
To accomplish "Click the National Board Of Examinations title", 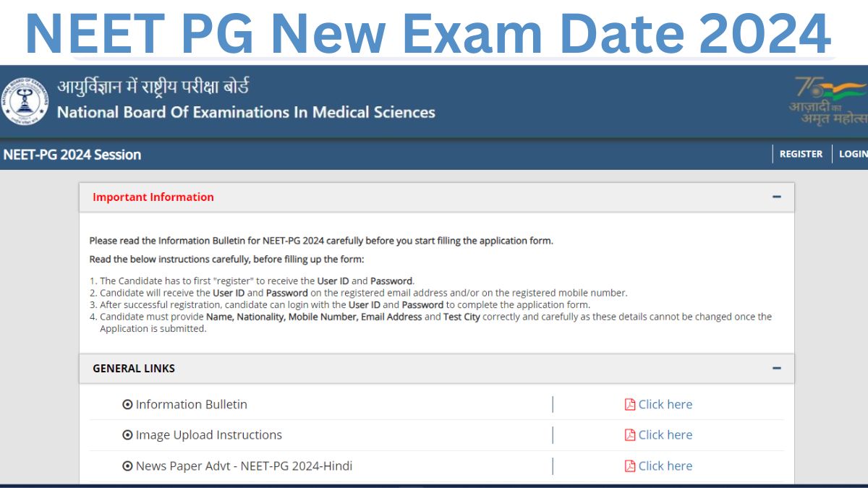I will (246, 113).
